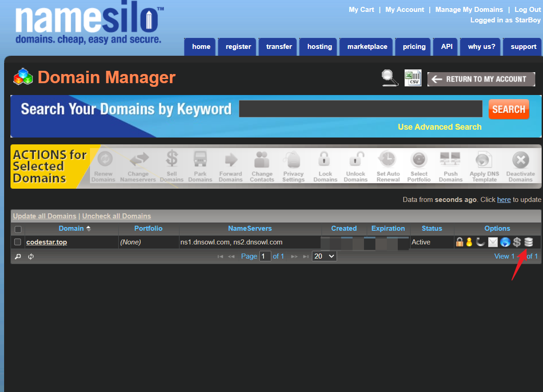This screenshot has width=543, height=392.
Task: Click the stacked-discs icon in the options column
Action: click(x=528, y=242)
